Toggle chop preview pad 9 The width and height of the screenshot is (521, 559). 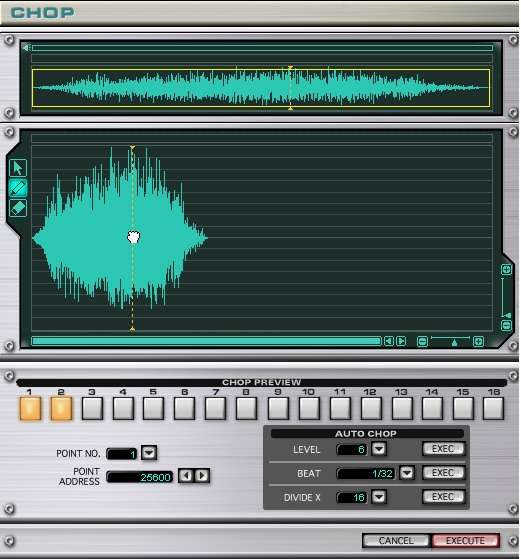pyautogui.click(x=278, y=408)
